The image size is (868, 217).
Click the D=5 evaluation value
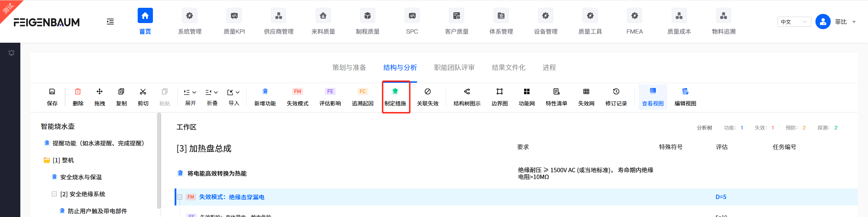[x=721, y=197]
